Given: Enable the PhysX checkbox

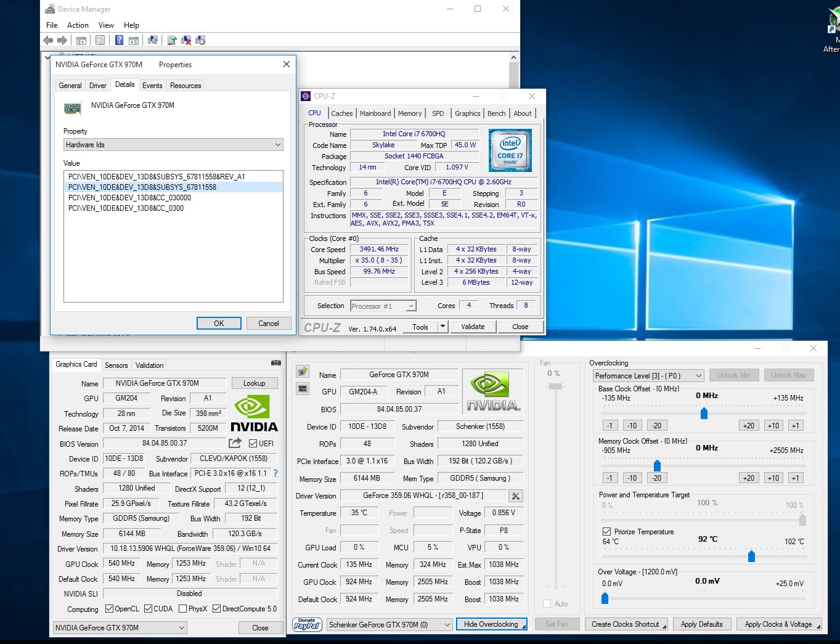Looking at the screenshot, I should 182,609.
